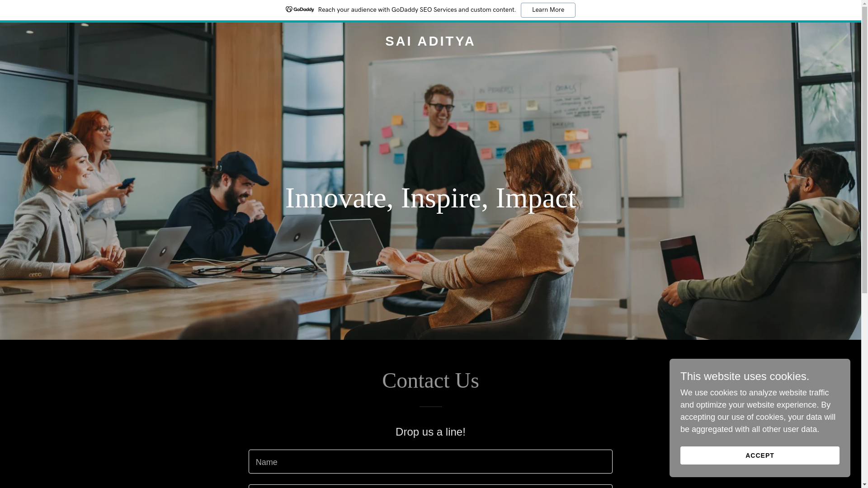Click the GoDaddy SEO Services banner text

417,10
